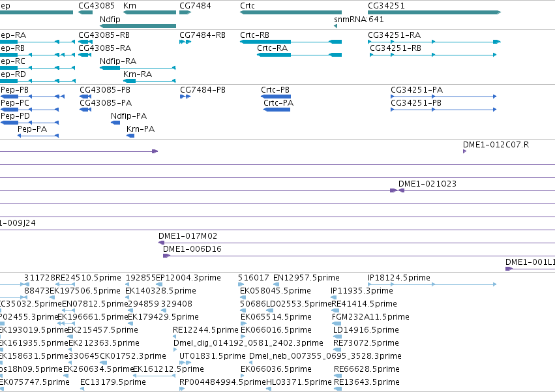
Task: Select EST EK140328.5prime
Action: coord(160,291)
